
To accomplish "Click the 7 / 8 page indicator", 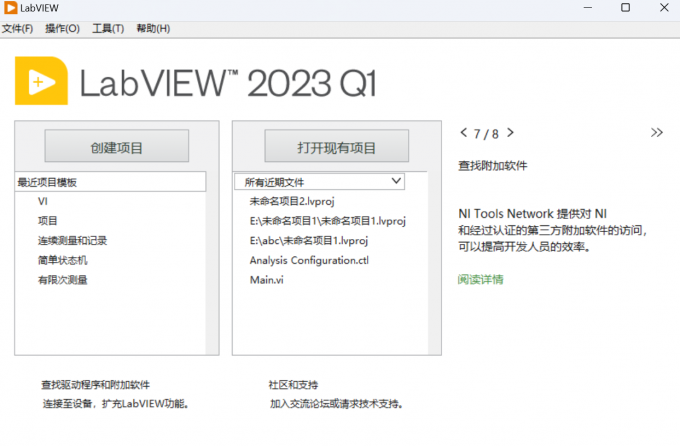I will (x=486, y=134).
